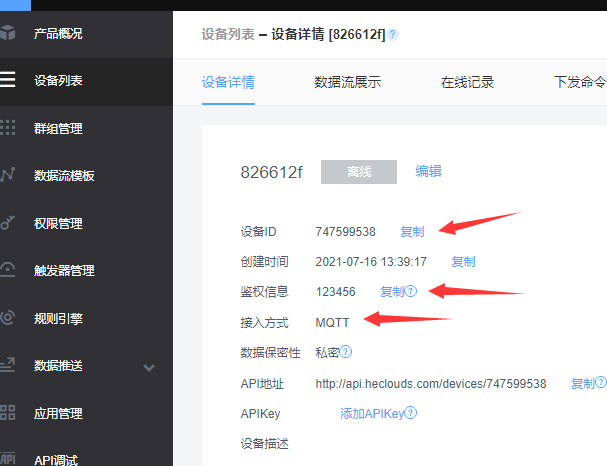Click help icon next to 鉴权信息 复制

411,291
